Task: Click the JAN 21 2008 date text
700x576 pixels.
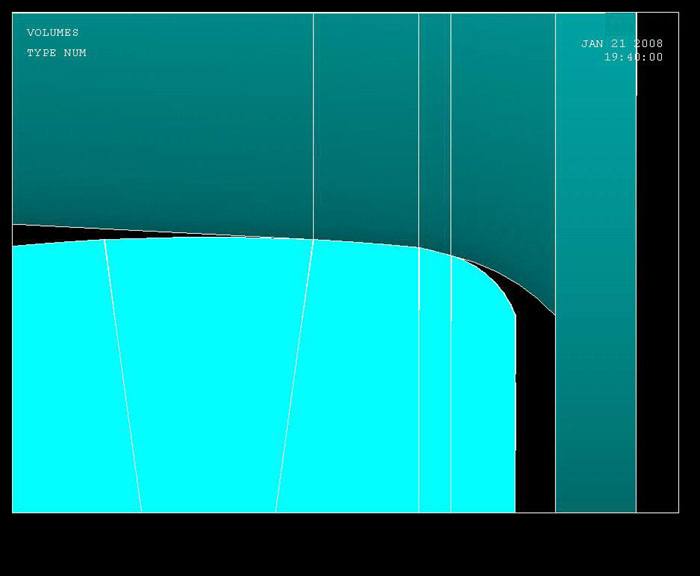Action: pos(622,43)
